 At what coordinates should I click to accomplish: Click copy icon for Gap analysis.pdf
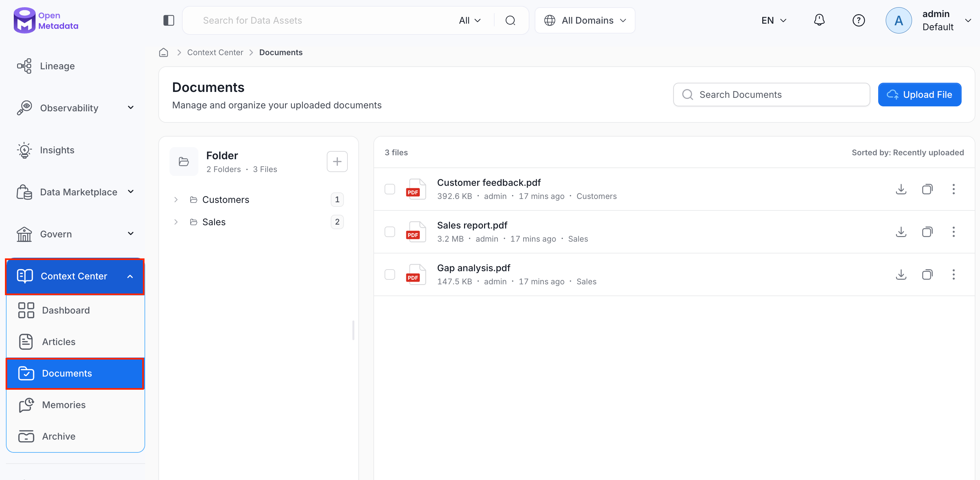(927, 274)
